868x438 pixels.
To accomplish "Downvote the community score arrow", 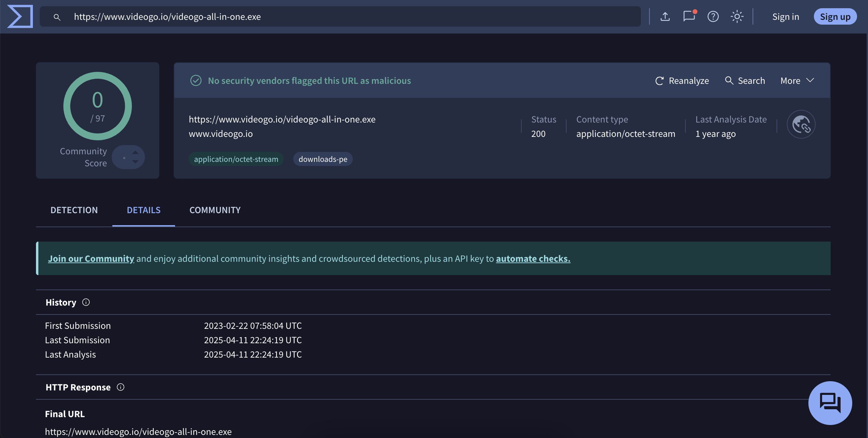I will coord(135,162).
